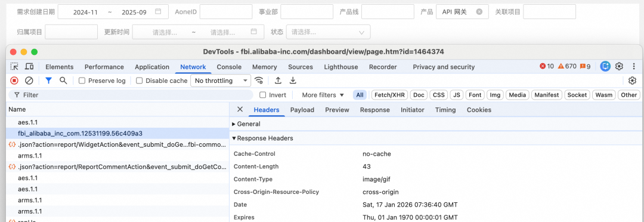This screenshot has width=644, height=222.
Task: Click the AoneID input field
Action: 226,12
